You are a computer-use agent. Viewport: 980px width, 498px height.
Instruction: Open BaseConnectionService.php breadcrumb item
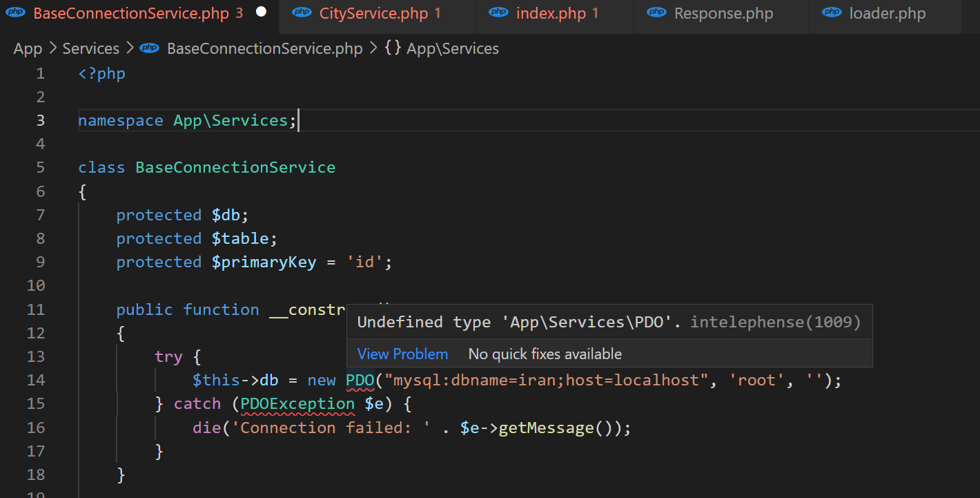tap(265, 49)
